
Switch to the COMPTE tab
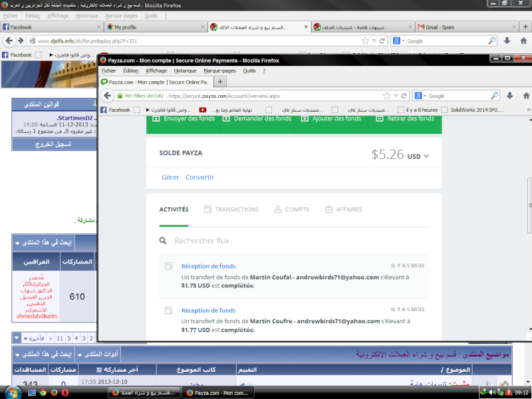point(292,209)
